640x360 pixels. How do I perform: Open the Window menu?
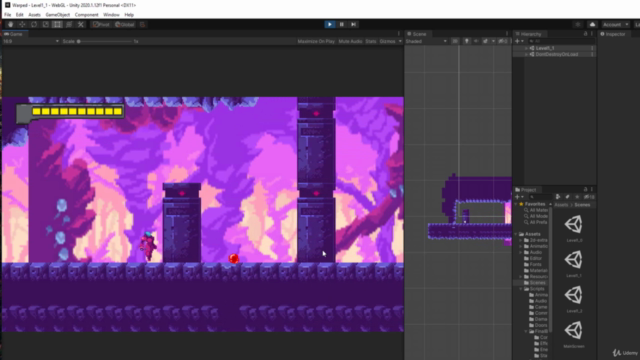111,15
